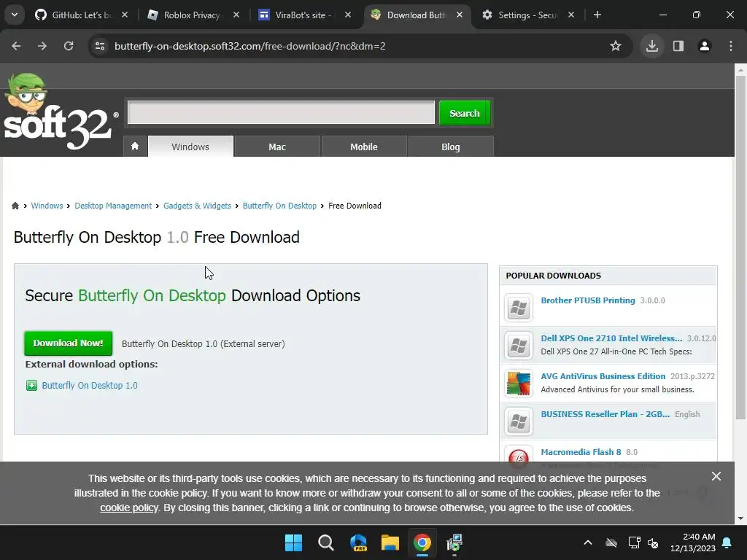Image resolution: width=747 pixels, height=560 pixels.
Task: Open Microsoft Edge Preview from taskbar
Action: [x=358, y=542]
